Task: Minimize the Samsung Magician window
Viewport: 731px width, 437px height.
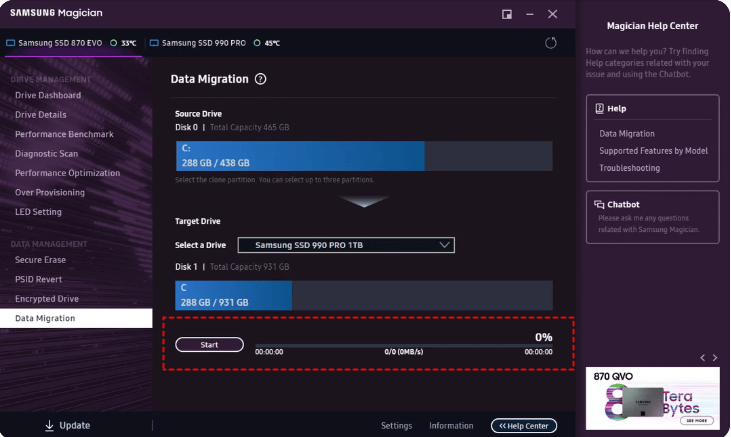Action: coord(530,14)
